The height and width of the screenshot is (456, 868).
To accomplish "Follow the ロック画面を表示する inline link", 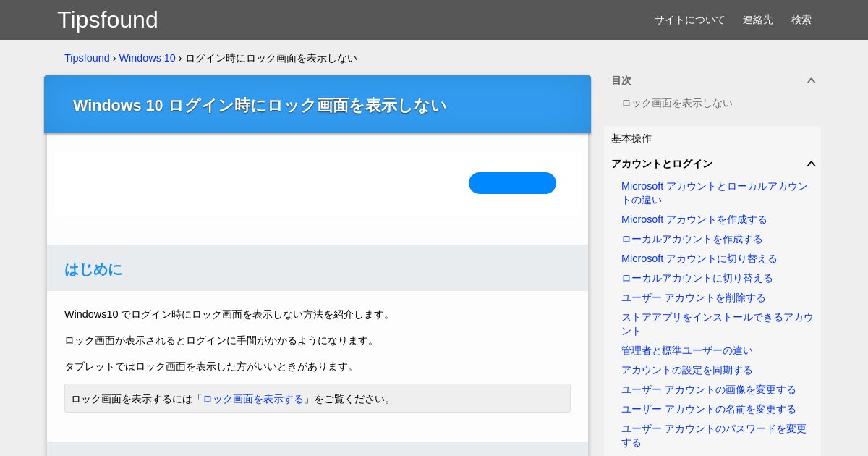I will (253, 399).
